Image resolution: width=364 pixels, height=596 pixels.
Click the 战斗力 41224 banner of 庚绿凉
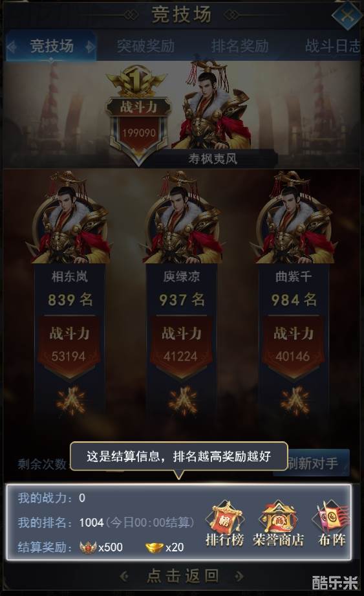point(181,347)
